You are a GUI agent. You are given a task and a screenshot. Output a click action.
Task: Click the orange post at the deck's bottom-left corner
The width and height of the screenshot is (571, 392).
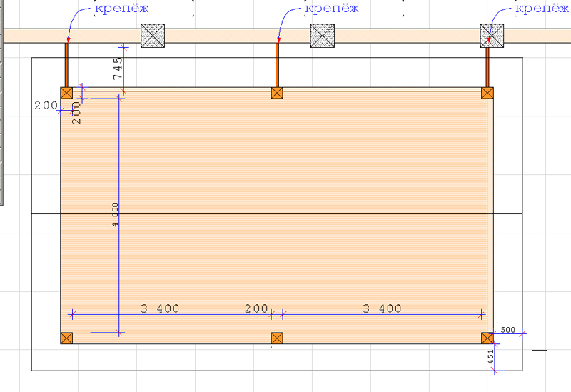(66, 338)
